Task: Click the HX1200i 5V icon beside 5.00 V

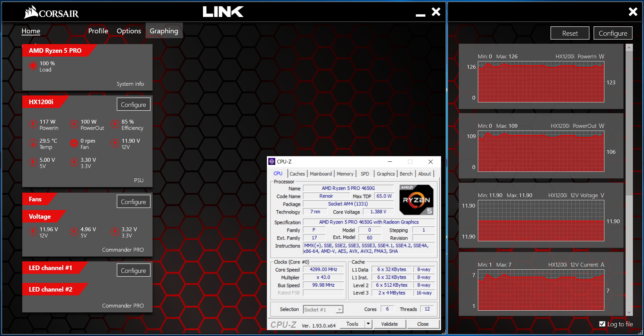Action: coord(33,162)
